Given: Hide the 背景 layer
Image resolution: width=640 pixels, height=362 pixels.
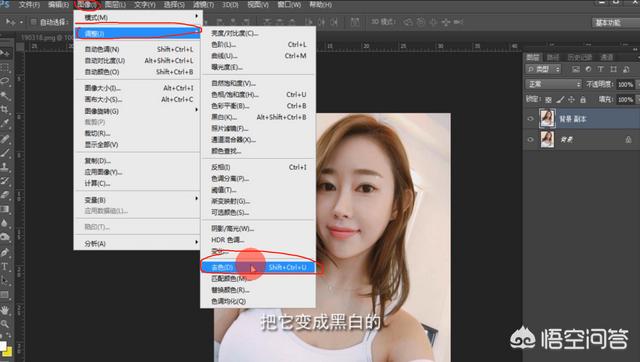Looking at the screenshot, I should (530, 140).
